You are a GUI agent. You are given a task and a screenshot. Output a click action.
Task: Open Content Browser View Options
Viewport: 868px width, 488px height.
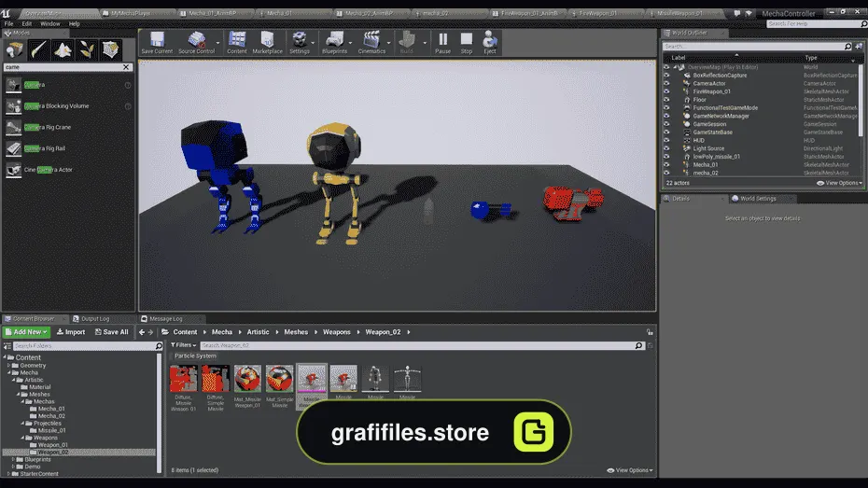click(630, 470)
